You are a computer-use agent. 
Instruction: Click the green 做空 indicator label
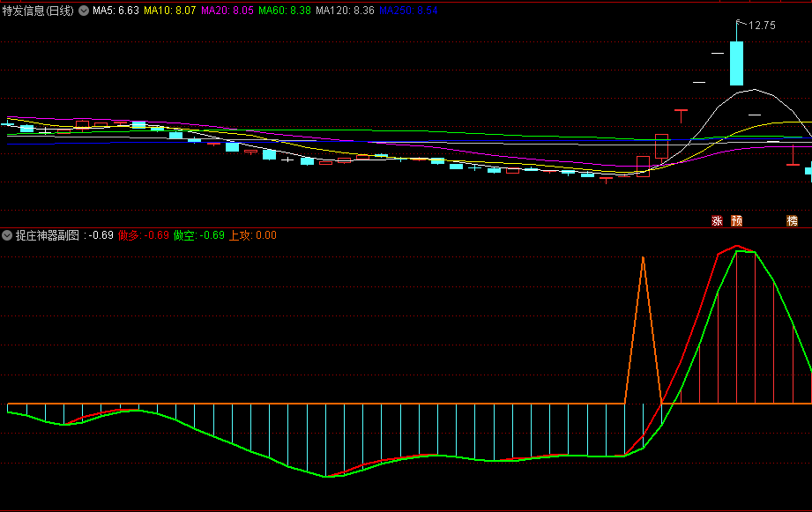[198, 235]
